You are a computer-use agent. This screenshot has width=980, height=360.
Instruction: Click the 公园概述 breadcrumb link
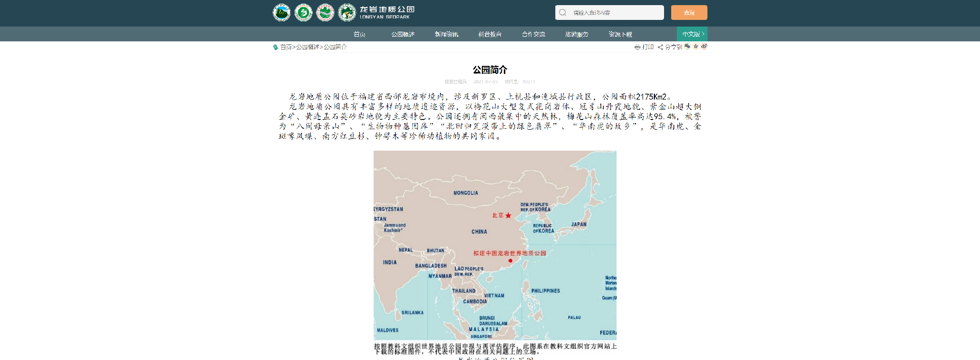(308, 47)
